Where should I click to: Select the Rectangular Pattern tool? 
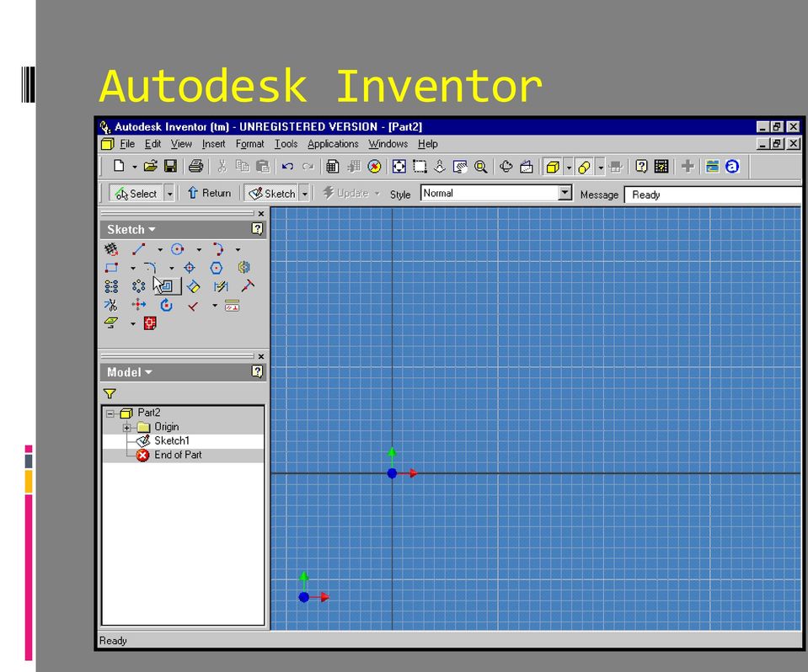[x=111, y=286]
